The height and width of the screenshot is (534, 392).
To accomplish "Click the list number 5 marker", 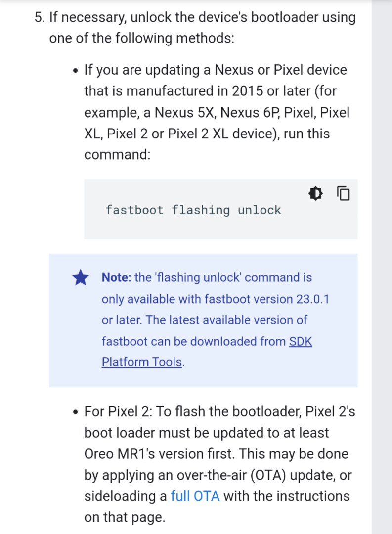I will (39, 18).
